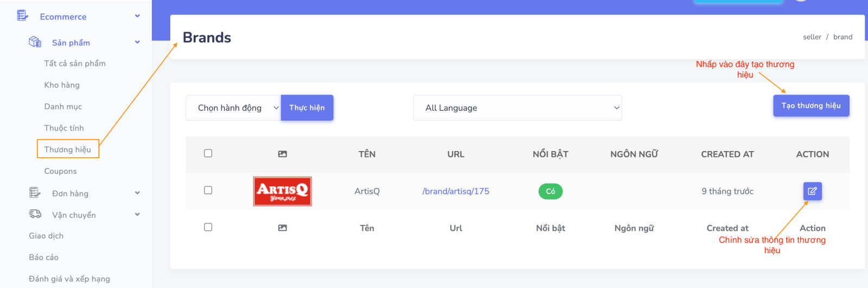
Task: Click the image icon in table header
Action: pyautogui.click(x=282, y=154)
